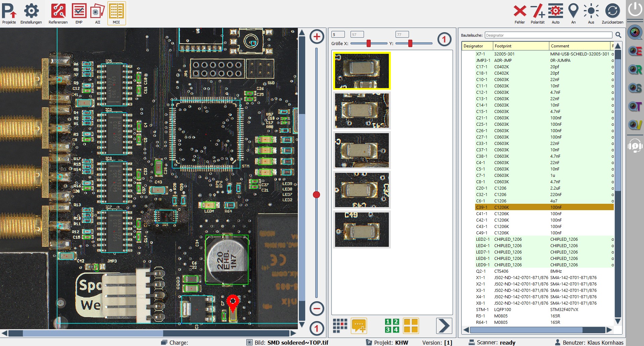Open the support headset icon
Viewport: 644px width, 346px height.
635,146
